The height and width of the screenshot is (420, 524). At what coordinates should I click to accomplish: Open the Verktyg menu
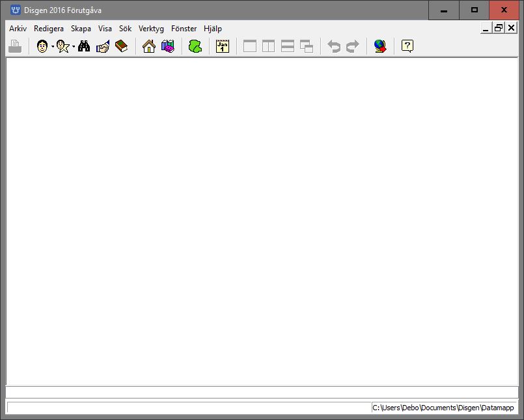pyautogui.click(x=152, y=29)
